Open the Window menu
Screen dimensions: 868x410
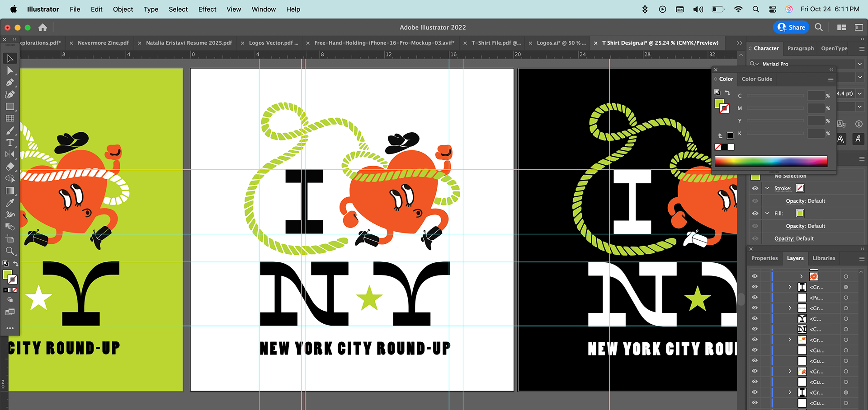264,9
